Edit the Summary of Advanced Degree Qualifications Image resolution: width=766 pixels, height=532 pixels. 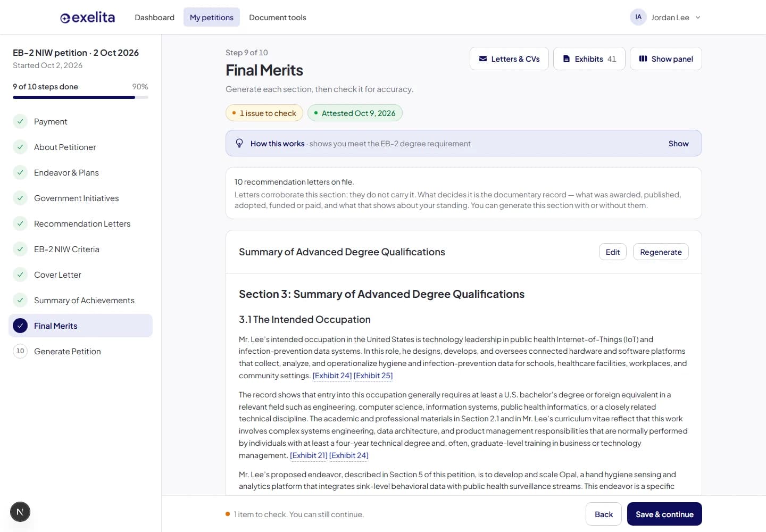613,252
